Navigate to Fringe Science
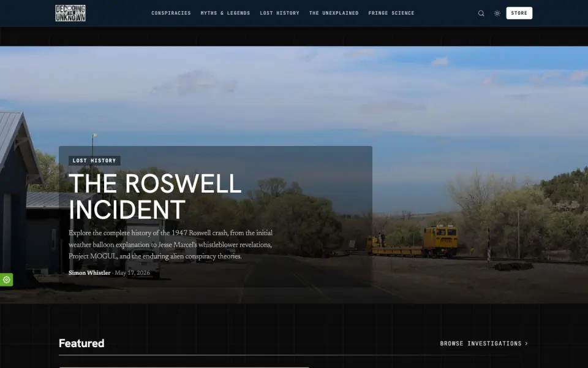 tap(391, 13)
